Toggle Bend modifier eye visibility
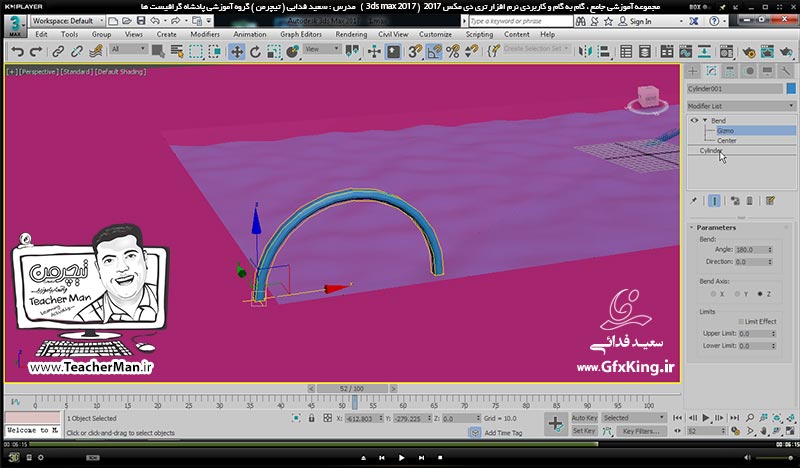 pos(694,120)
